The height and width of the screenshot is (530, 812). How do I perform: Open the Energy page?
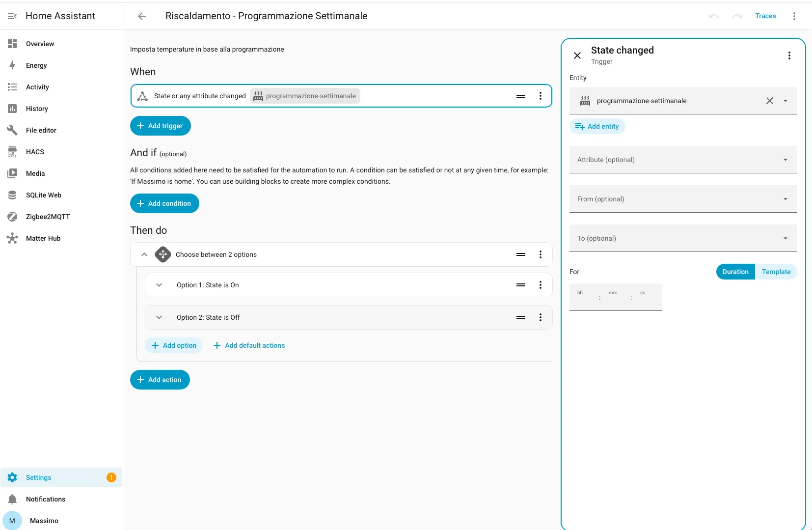(x=61, y=65)
